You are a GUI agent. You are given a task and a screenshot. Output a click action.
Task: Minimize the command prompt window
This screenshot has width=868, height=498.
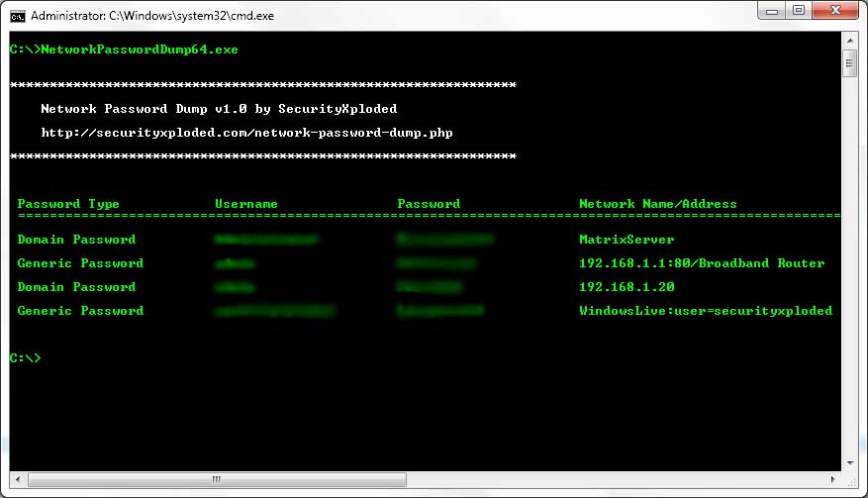click(767, 13)
